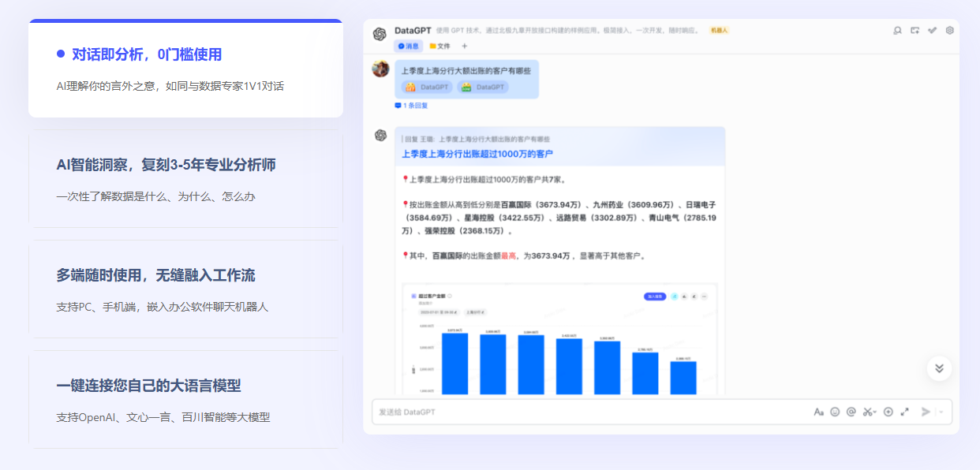Screen dimensions: 980x470
Task: Open dropdown arrow next to send button
Action: point(941,412)
